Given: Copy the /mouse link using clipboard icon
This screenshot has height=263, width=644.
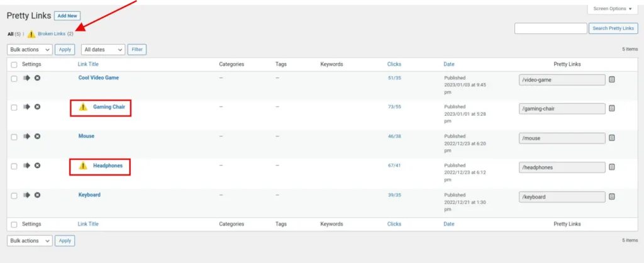Looking at the screenshot, I should [611, 138].
